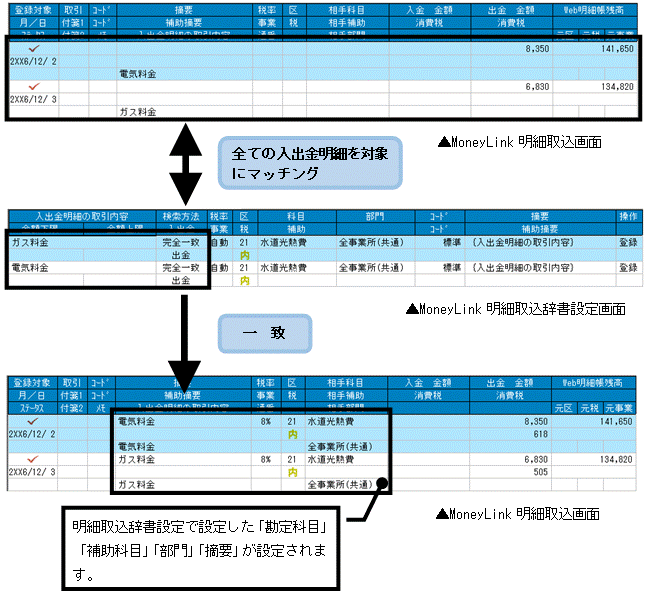Click 元区 sub-header in bottom table
Viewport: 657px width, 595px height.
(x=564, y=408)
